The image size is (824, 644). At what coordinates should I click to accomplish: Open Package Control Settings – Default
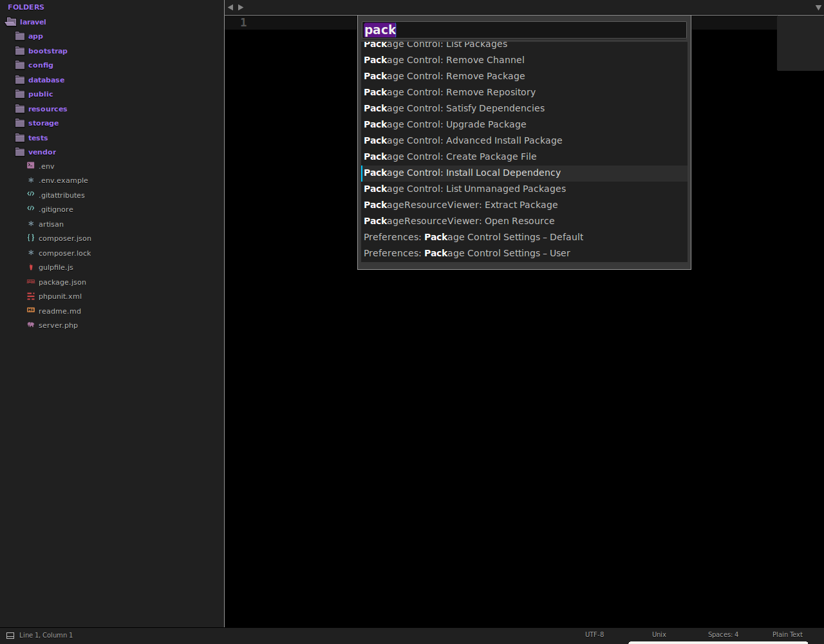[x=524, y=237]
